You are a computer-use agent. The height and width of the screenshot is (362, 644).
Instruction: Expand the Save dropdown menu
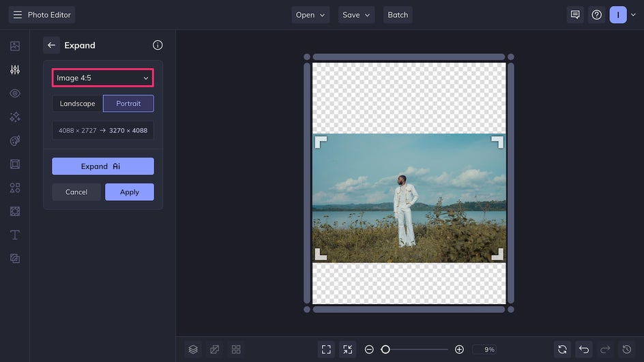point(356,15)
